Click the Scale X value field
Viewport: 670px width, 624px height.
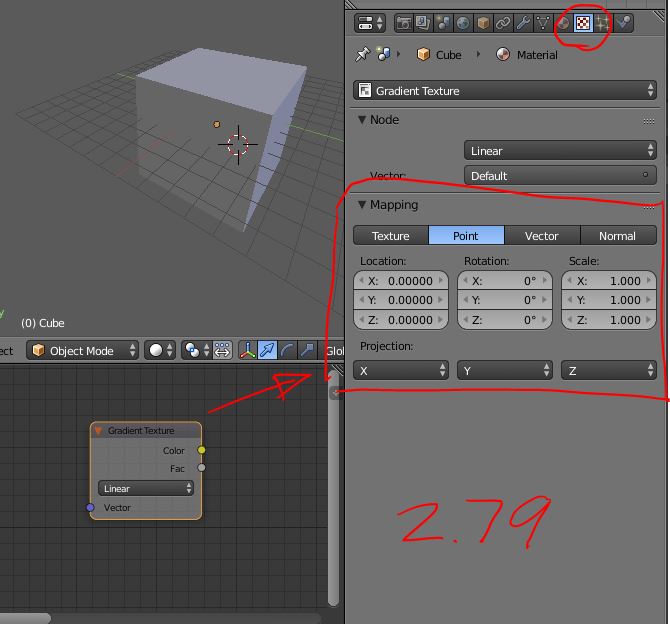click(x=609, y=281)
